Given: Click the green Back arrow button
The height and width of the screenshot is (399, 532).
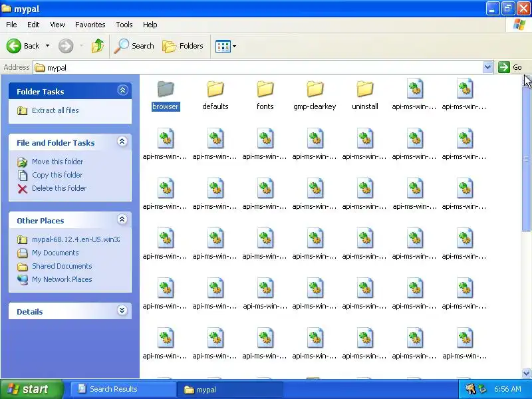Looking at the screenshot, I should pyautogui.click(x=14, y=46).
